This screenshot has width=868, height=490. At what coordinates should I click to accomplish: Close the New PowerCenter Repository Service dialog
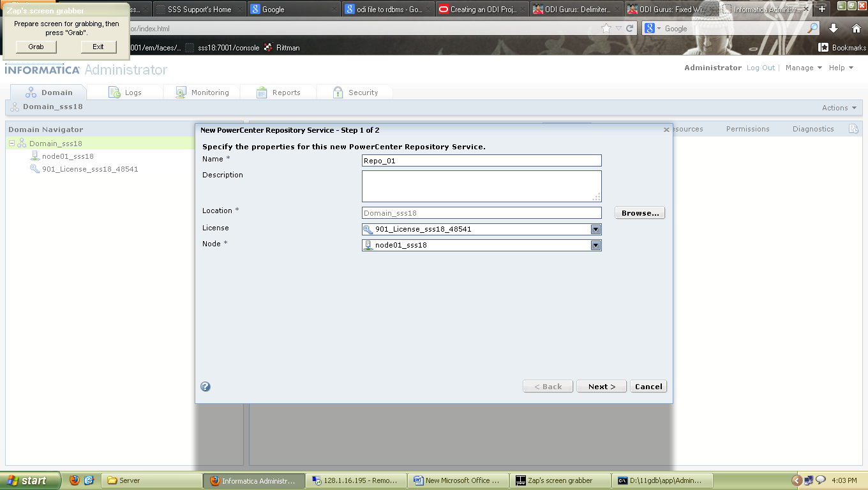pyautogui.click(x=666, y=130)
